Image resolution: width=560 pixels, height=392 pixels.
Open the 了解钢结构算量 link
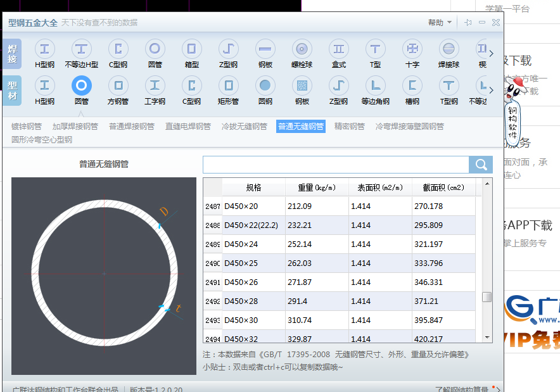pyautogui.click(x=462, y=389)
